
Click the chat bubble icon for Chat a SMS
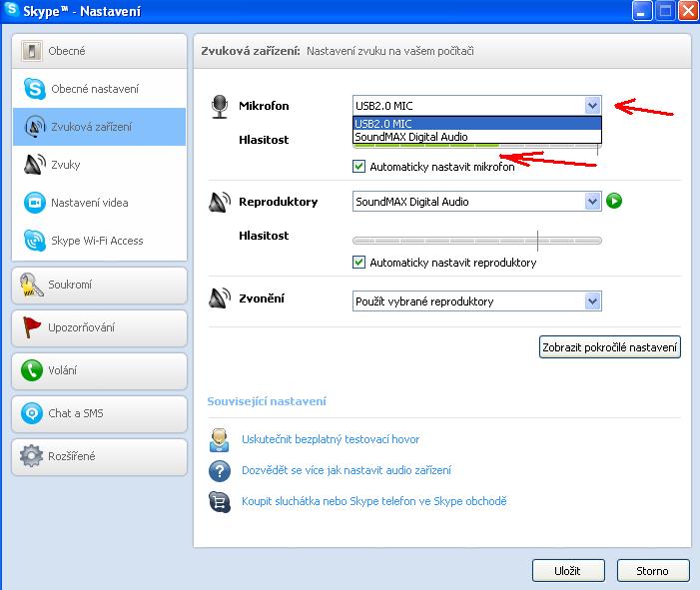[32, 413]
